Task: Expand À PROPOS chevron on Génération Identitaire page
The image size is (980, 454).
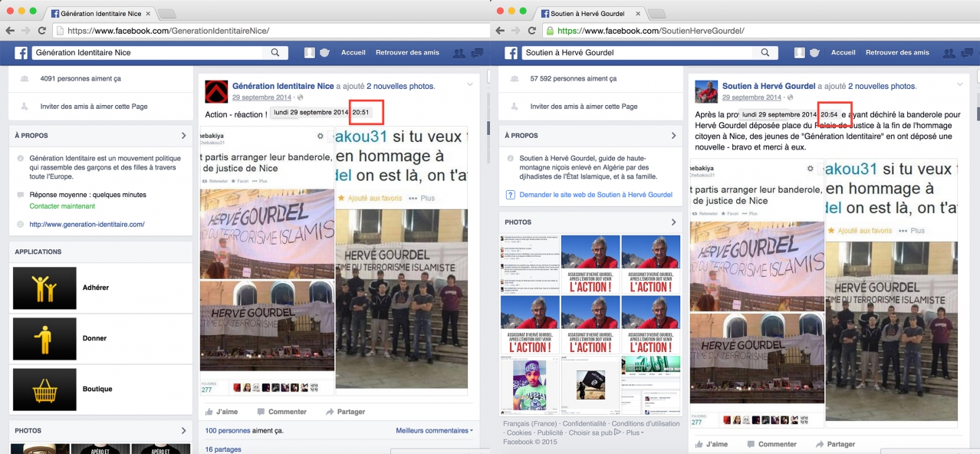Action: [183, 136]
